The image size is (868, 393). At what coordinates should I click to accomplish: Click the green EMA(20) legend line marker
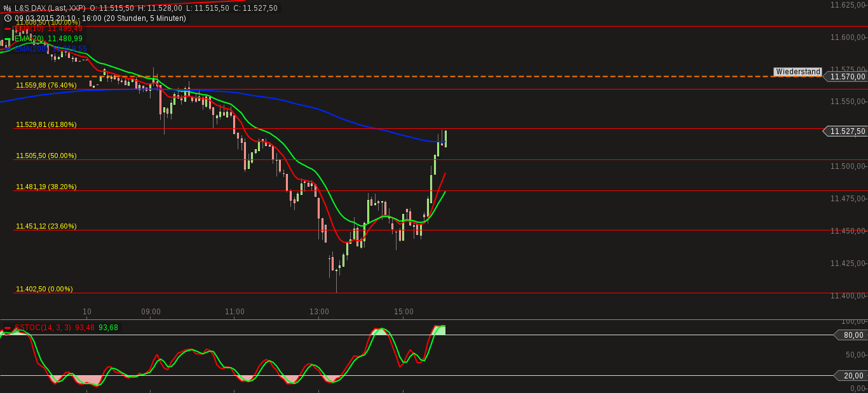8,39
